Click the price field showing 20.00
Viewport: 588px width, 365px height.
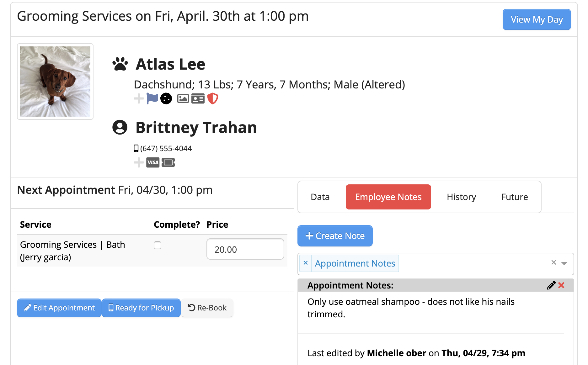pyautogui.click(x=245, y=249)
